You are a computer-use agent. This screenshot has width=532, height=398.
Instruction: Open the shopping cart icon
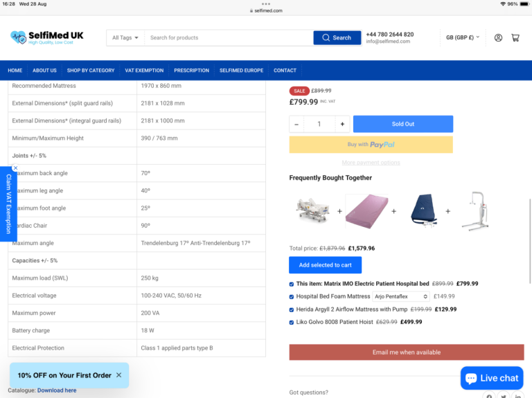(515, 37)
